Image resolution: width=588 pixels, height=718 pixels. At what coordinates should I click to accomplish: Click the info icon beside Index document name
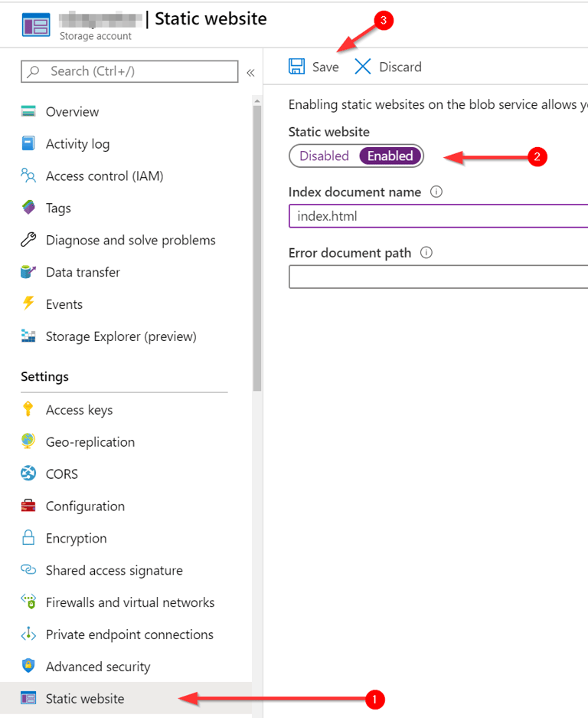coord(436,192)
